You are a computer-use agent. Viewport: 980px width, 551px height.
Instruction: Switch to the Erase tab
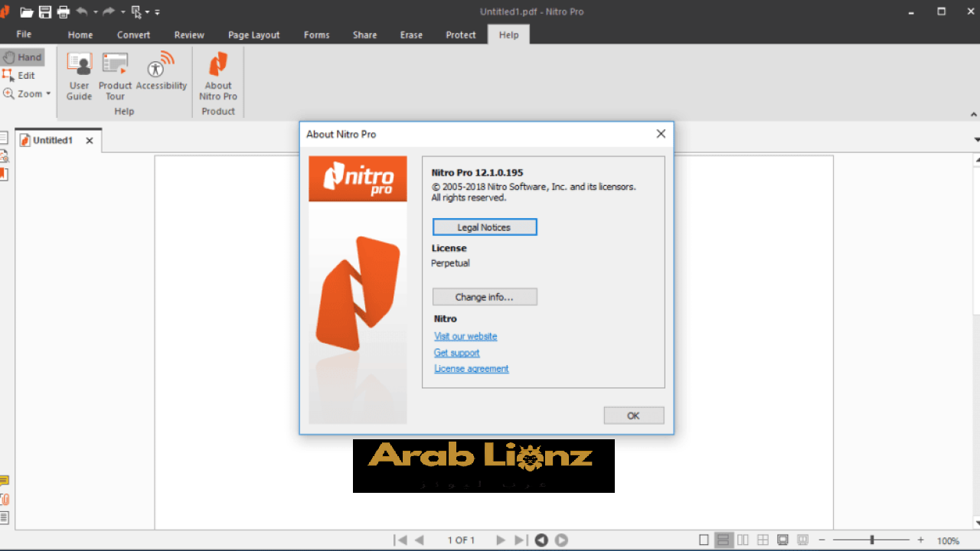click(411, 35)
